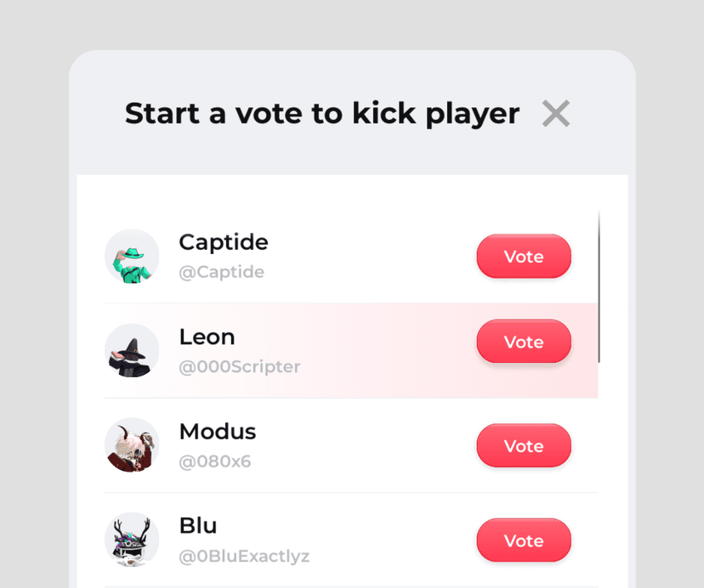Click the @Captide username handle
The height and width of the screenshot is (588, 704).
tap(221, 273)
